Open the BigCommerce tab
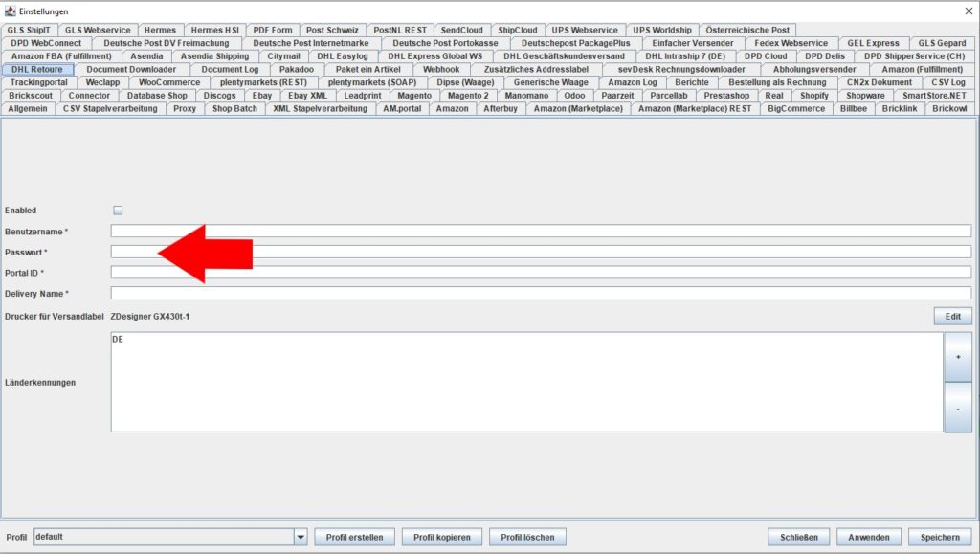The width and height of the screenshot is (980, 554). pos(796,109)
